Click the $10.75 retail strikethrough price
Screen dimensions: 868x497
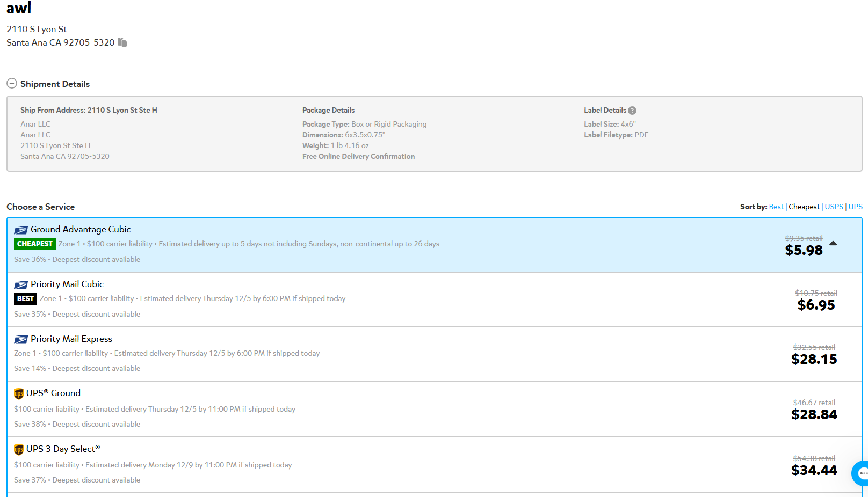tap(816, 293)
